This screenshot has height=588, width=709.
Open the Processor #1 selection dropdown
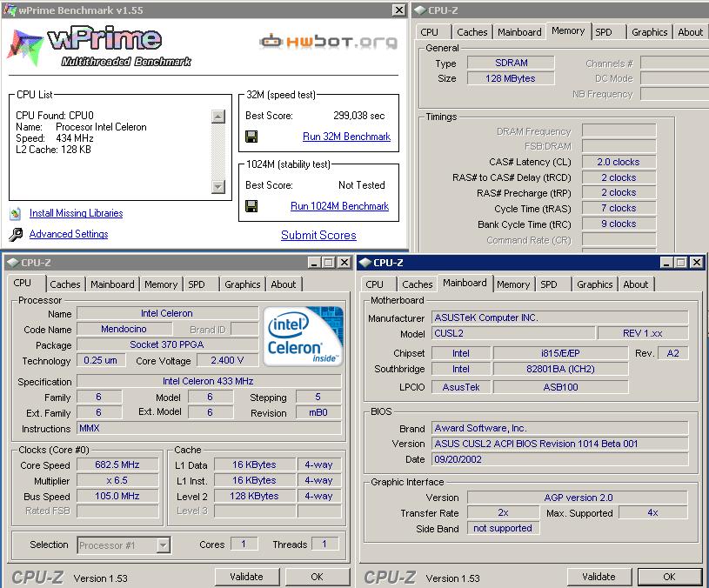pyautogui.click(x=164, y=545)
